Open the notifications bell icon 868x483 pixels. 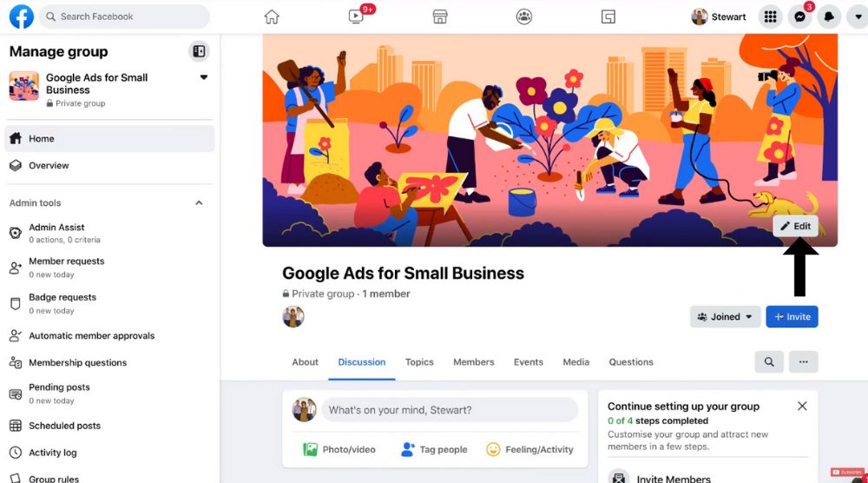(x=829, y=17)
